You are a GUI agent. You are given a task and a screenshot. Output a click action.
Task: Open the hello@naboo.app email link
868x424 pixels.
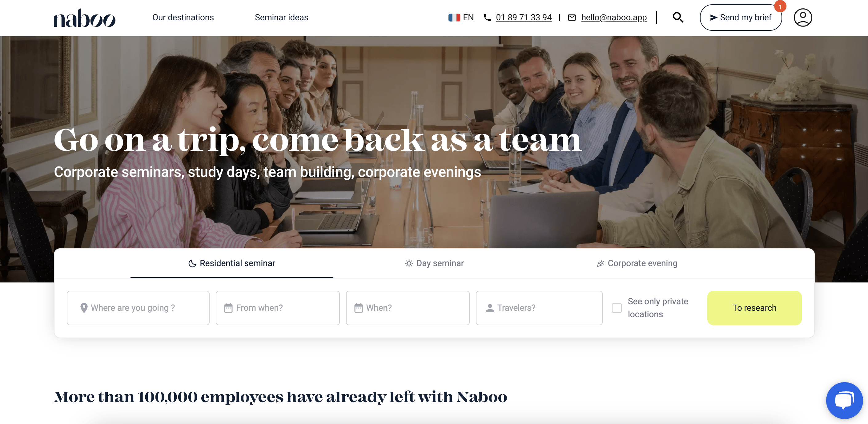pos(614,18)
